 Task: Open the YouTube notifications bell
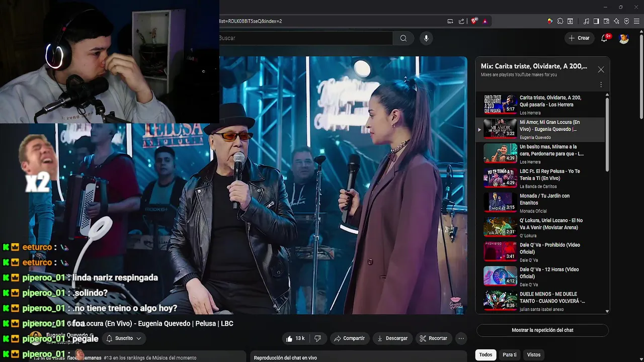pyautogui.click(x=604, y=38)
